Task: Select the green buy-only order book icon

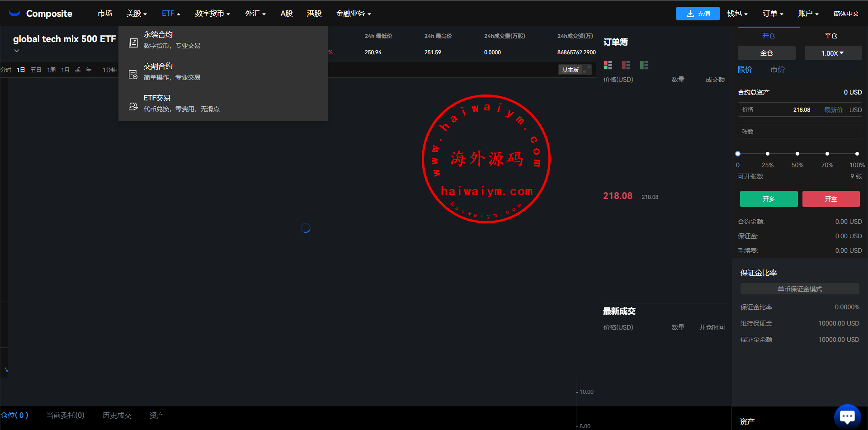Action: (x=644, y=65)
